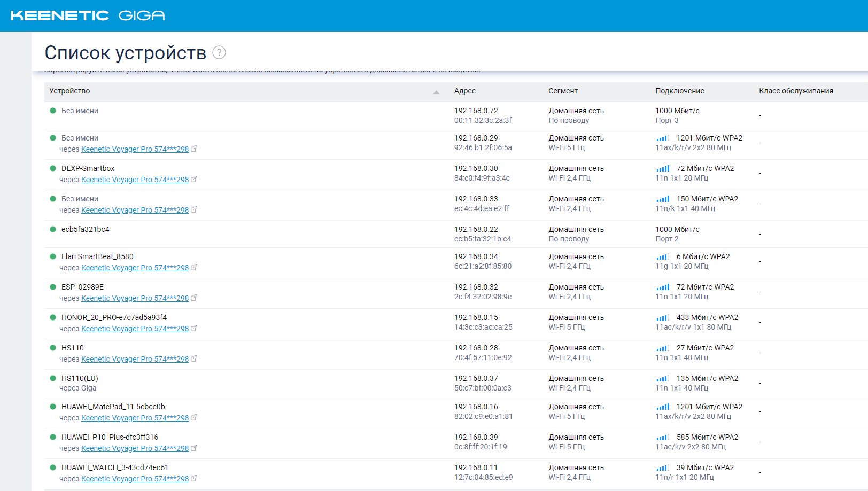The image size is (868, 491).
Task: Sort by the Адрес column header
Action: [x=465, y=91]
